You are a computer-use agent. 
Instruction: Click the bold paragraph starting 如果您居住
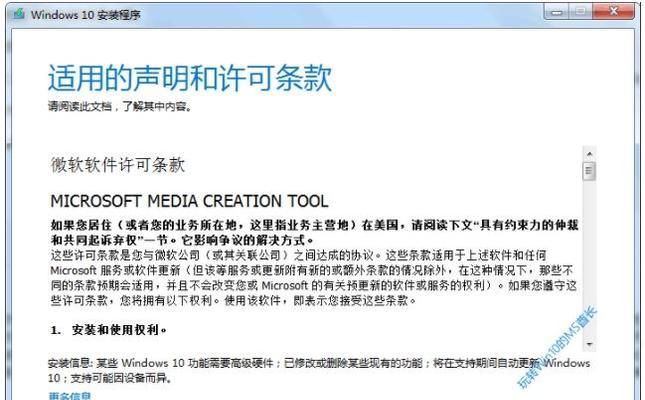315,232
